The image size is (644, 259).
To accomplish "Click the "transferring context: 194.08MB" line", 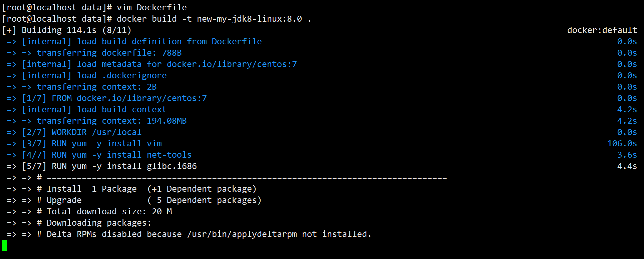I will click(111, 121).
